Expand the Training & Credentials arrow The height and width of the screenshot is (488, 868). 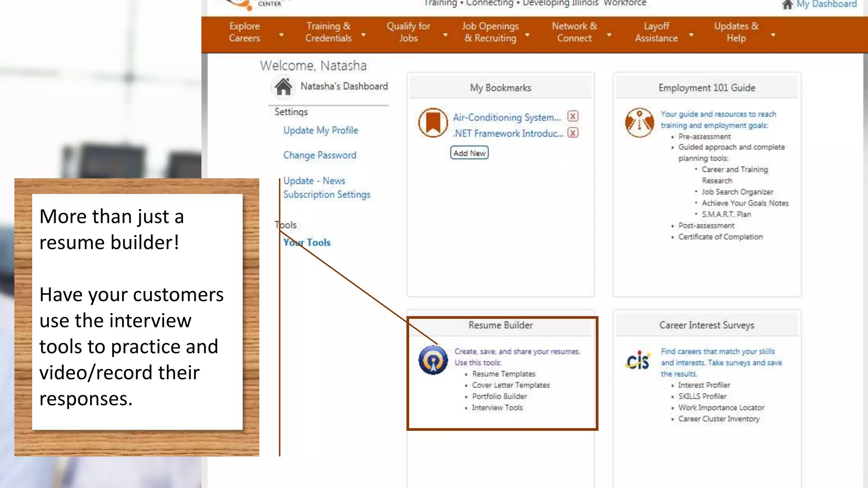point(363,35)
